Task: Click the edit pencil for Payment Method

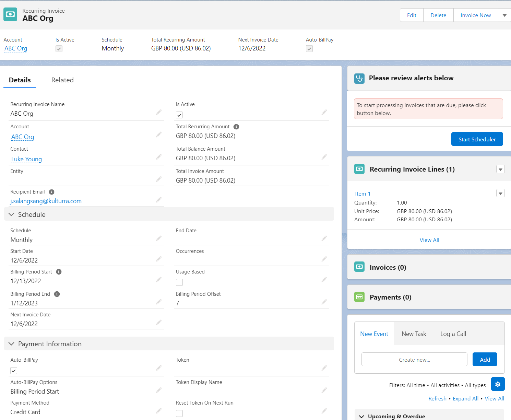Action: click(158, 411)
